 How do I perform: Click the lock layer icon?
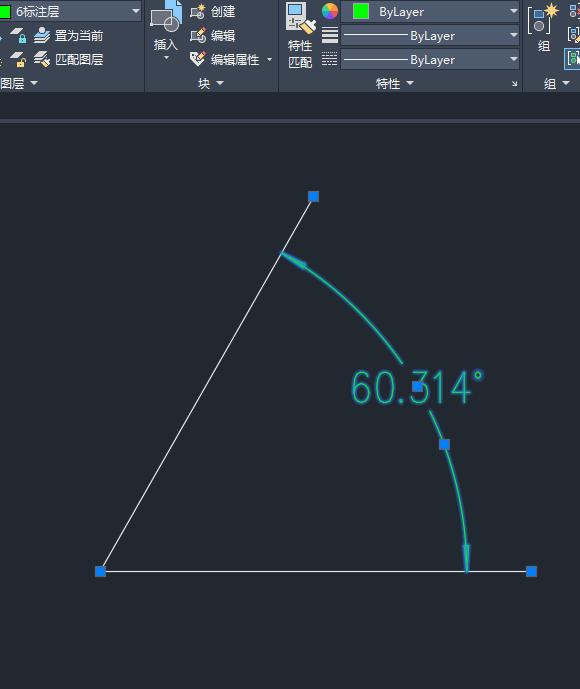tap(18, 35)
